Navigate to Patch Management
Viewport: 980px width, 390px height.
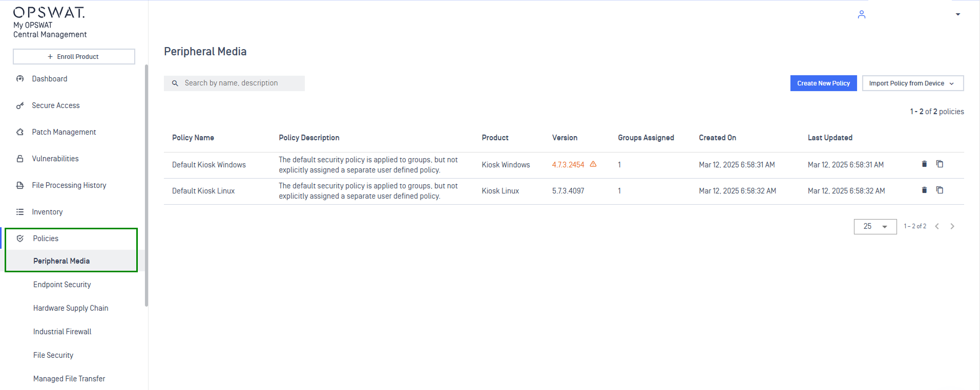click(x=64, y=132)
